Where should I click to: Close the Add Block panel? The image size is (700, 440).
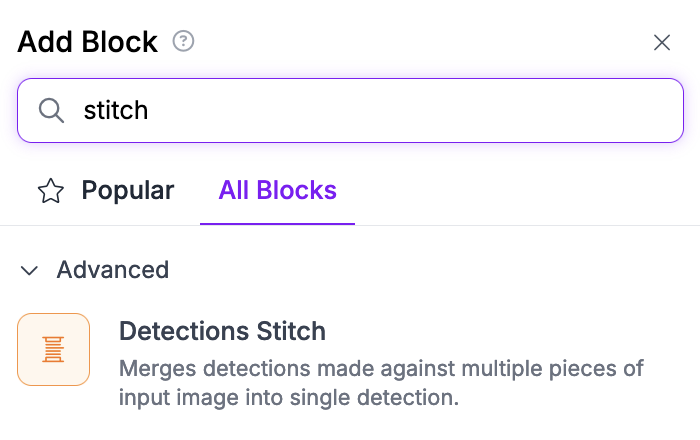[x=662, y=43]
